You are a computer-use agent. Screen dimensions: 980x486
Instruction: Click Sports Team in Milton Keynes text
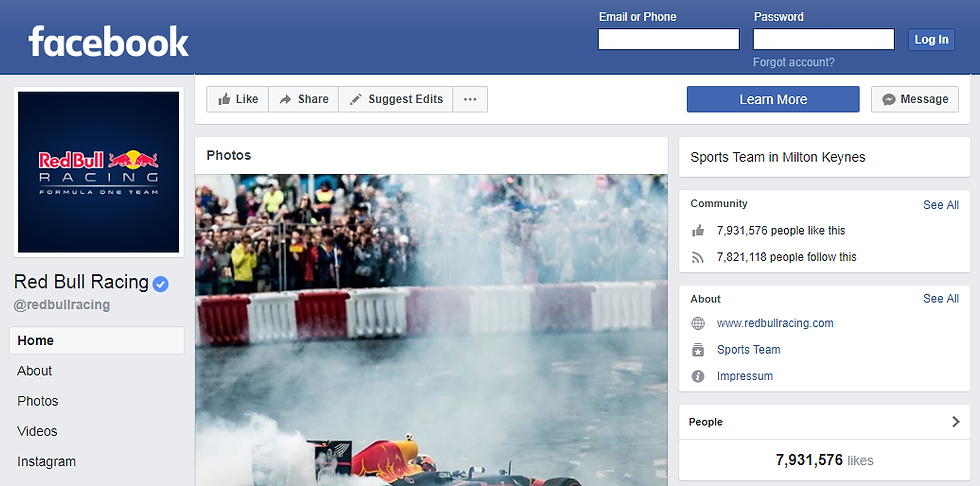click(778, 157)
